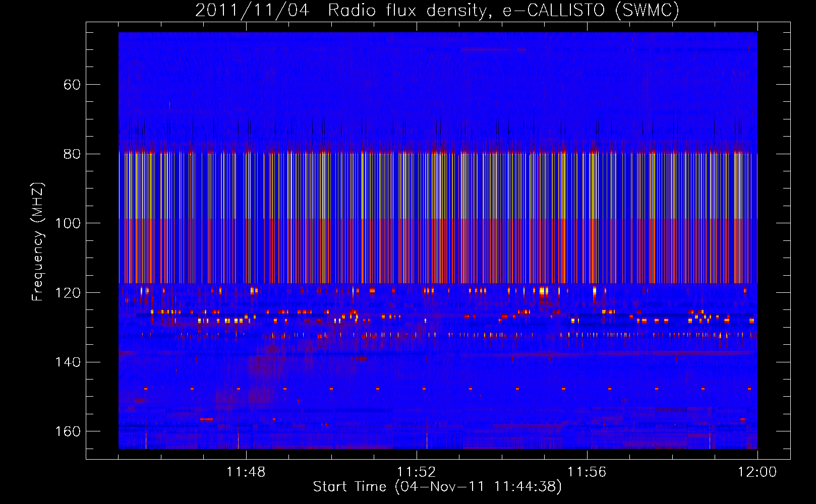Click the 11:56 time tick label
The width and height of the screenshot is (816, 504).
(x=587, y=472)
